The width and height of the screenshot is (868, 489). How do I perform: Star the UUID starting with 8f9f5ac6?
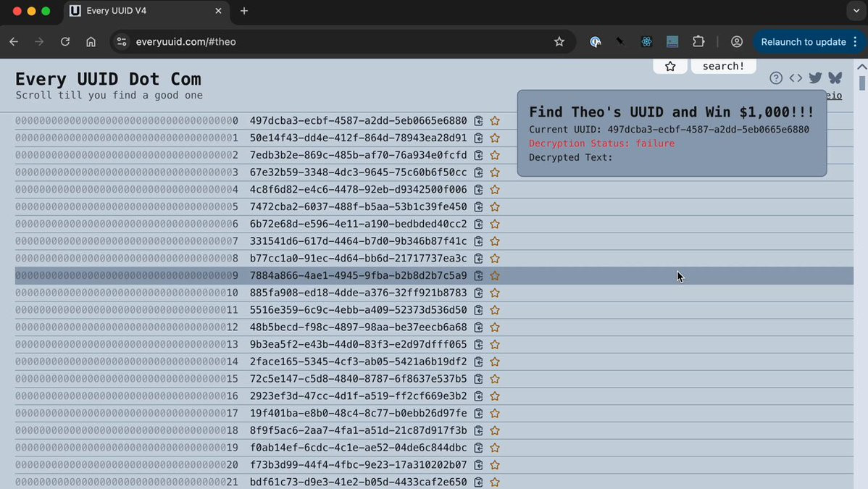tap(495, 430)
